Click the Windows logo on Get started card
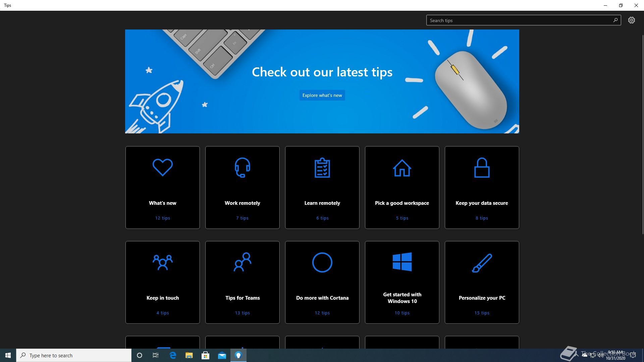644x362 pixels. 402,261
